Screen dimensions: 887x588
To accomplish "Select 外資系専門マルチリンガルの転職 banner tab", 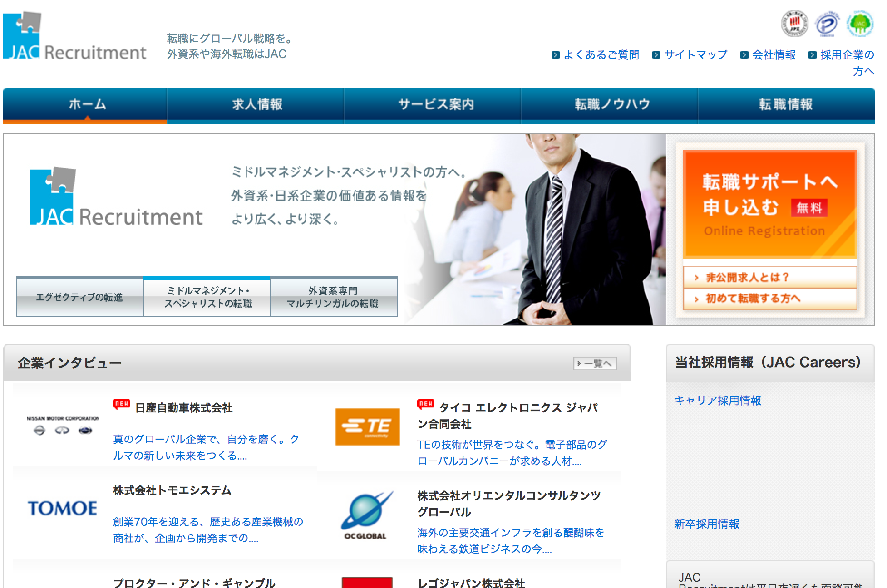I will point(333,297).
